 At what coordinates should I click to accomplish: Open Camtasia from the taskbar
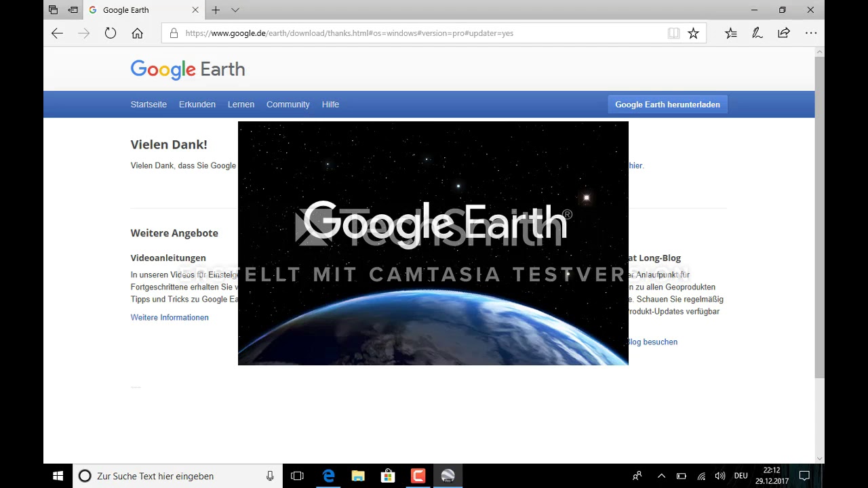[x=418, y=476]
